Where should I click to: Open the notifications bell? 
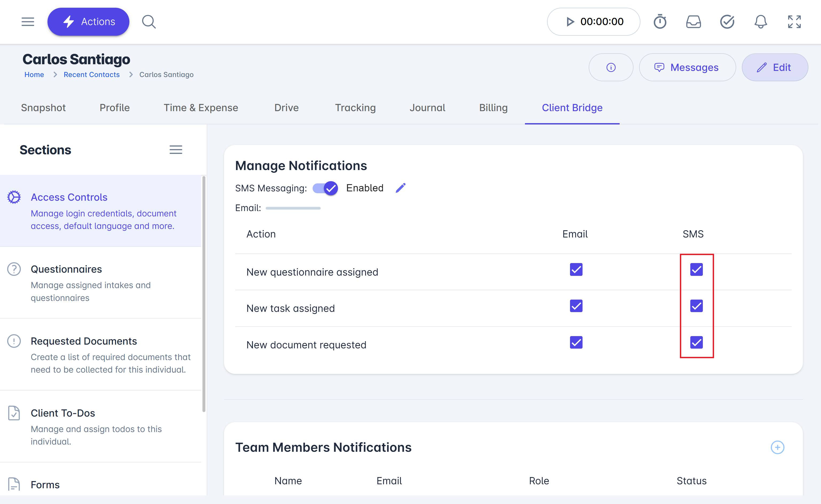click(761, 22)
